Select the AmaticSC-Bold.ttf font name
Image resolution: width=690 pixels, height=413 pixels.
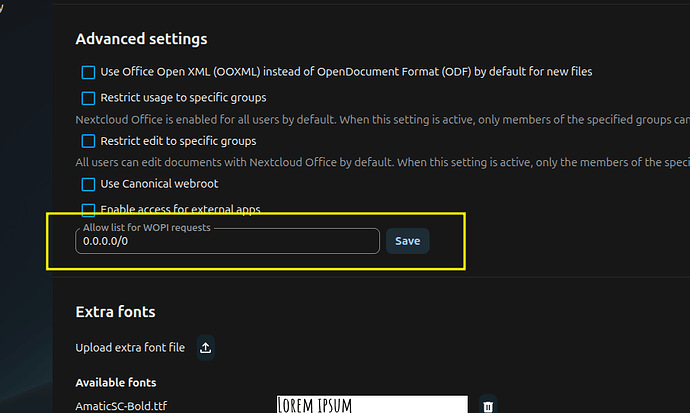click(x=121, y=406)
